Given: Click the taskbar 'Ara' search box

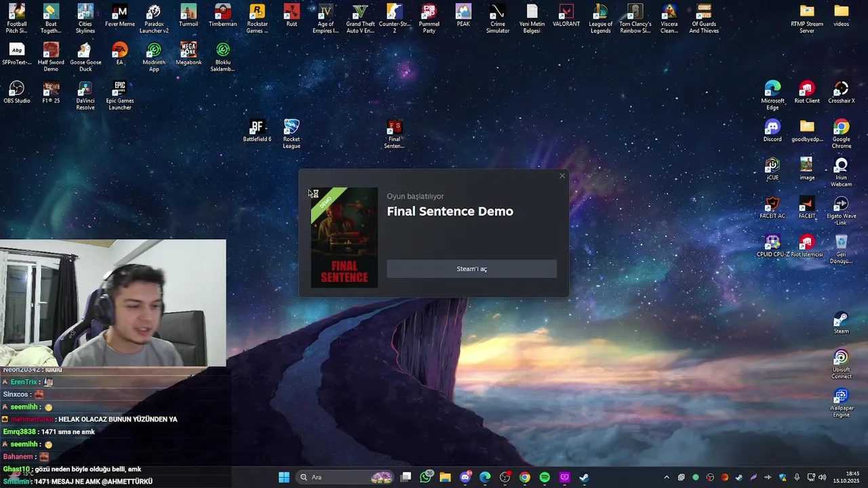Looking at the screenshot, I should [345, 477].
